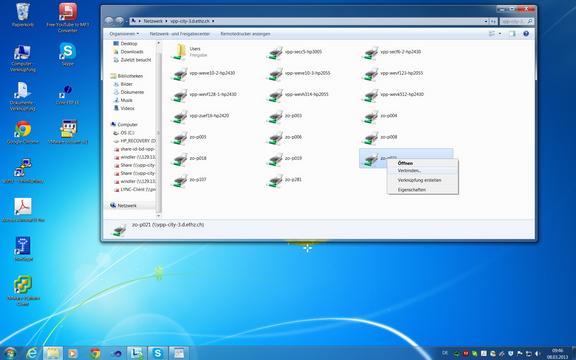Click the taskbar clock showing 09:46
The width and height of the screenshot is (576, 360).
557,353
